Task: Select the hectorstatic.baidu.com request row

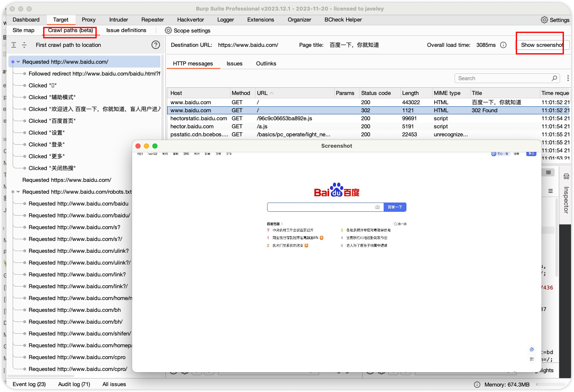Action: click(x=368, y=119)
